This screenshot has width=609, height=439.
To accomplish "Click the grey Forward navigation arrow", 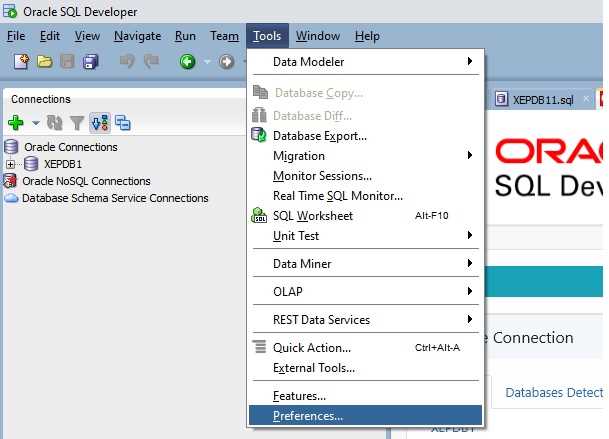I will pyautogui.click(x=226, y=61).
